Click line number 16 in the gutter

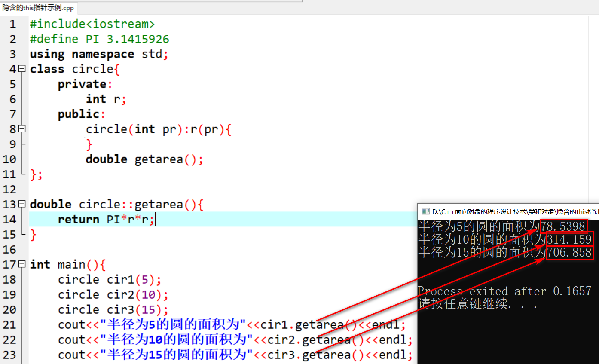point(9,250)
